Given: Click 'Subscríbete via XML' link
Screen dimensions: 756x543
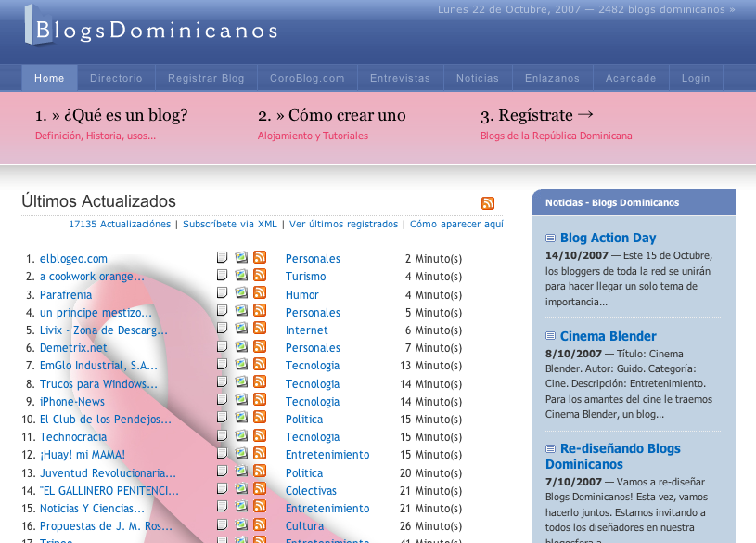Looking at the screenshot, I should tap(230, 224).
